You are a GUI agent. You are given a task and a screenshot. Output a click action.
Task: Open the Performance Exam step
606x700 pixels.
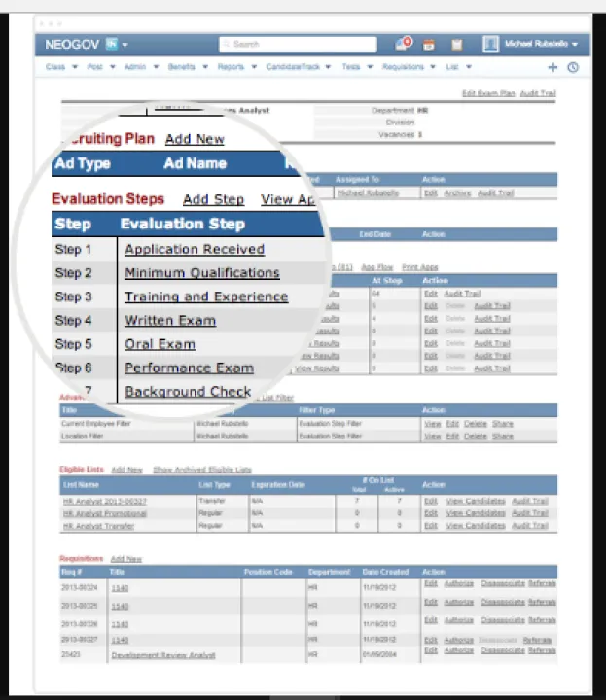point(190,367)
